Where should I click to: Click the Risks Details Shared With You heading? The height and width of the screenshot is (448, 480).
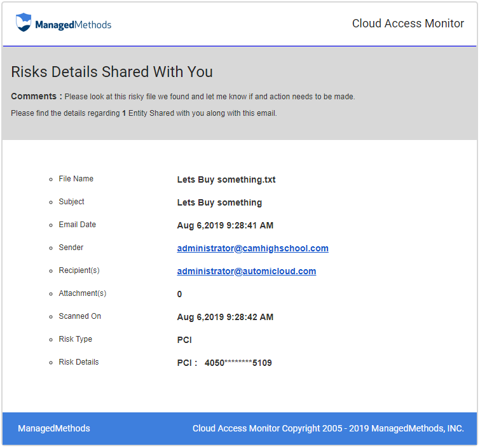pyautogui.click(x=112, y=72)
